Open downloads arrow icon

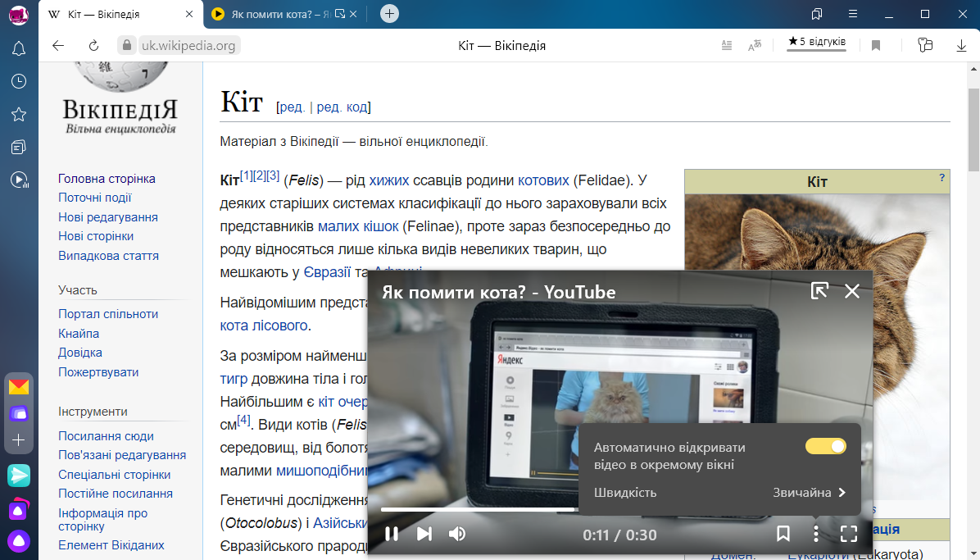pos(961,45)
